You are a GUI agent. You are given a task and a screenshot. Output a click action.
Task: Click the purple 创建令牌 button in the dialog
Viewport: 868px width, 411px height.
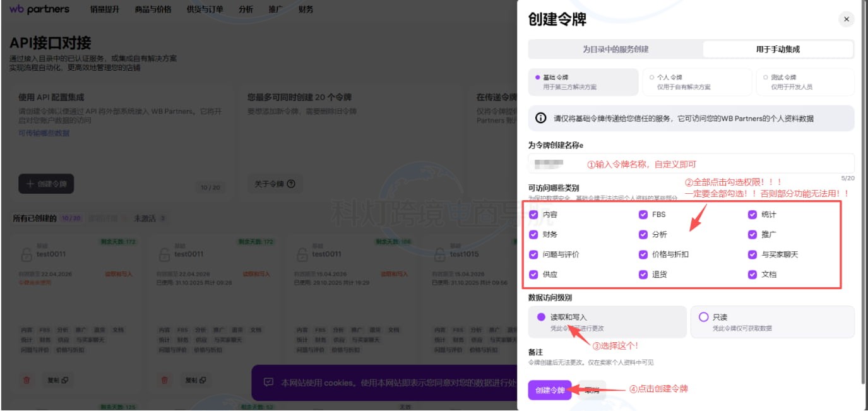(550, 390)
